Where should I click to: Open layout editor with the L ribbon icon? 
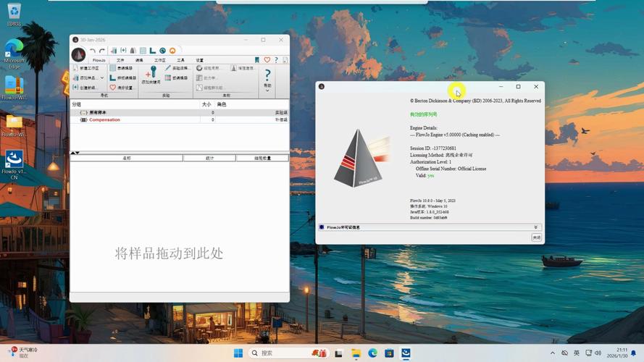click(122, 77)
